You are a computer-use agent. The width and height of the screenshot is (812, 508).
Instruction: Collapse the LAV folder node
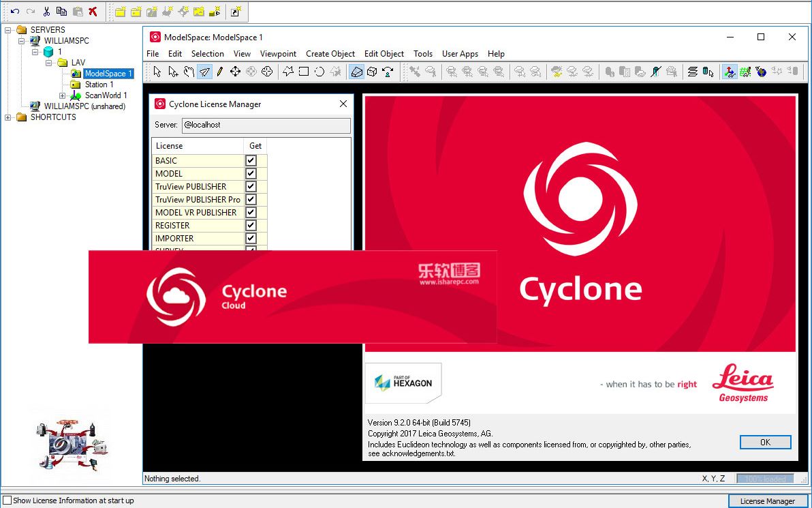click(x=49, y=63)
